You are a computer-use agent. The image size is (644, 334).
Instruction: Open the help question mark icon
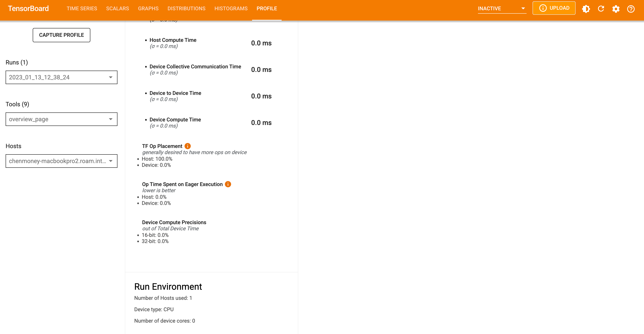click(631, 9)
